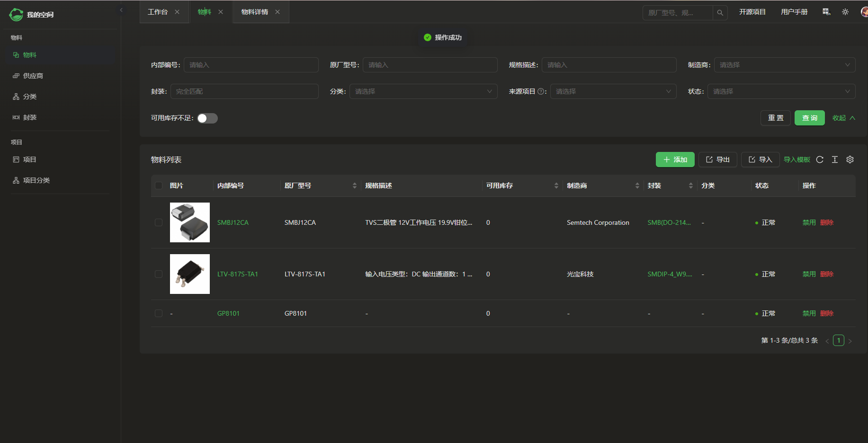Switch to the 工作台 tab
This screenshot has width=868, height=443.
click(158, 12)
